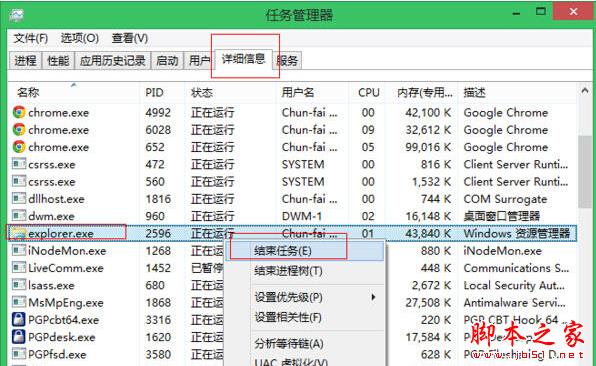596x366 pixels.
Task: Click the Local Security Aut... description
Action: [514, 285]
